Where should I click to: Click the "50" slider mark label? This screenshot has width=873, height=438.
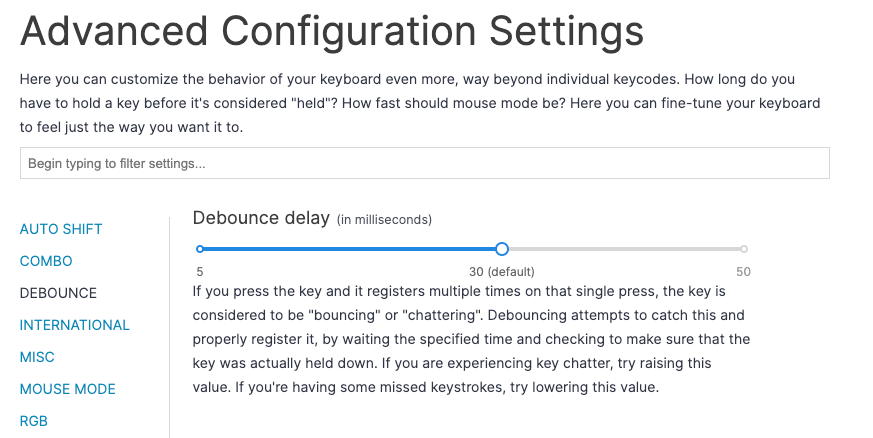[743, 271]
